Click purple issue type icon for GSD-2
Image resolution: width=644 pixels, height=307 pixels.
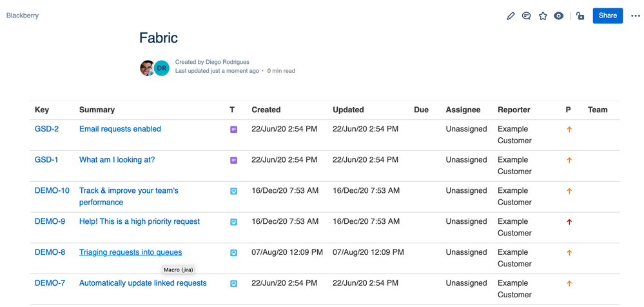coord(234,130)
